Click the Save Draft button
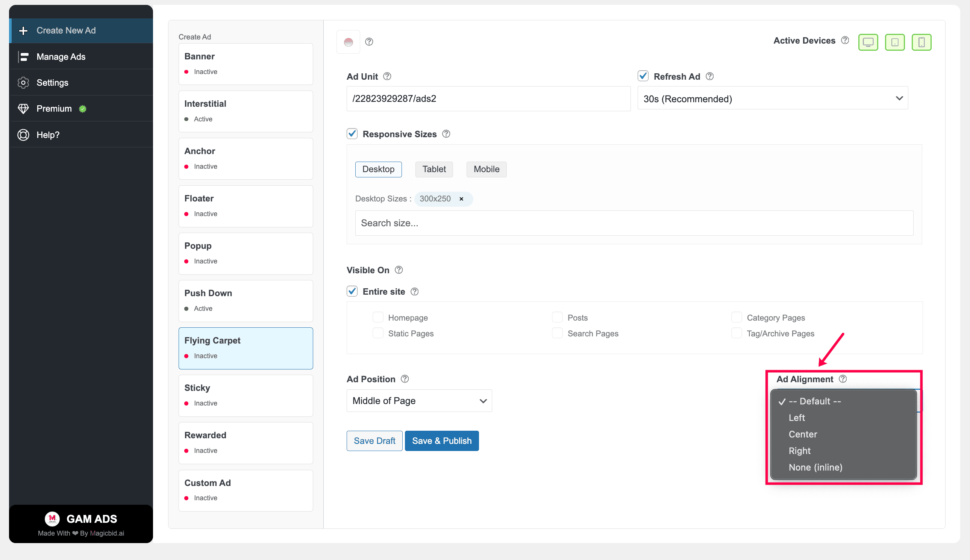Image resolution: width=970 pixels, height=560 pixels. click(374, 441)
